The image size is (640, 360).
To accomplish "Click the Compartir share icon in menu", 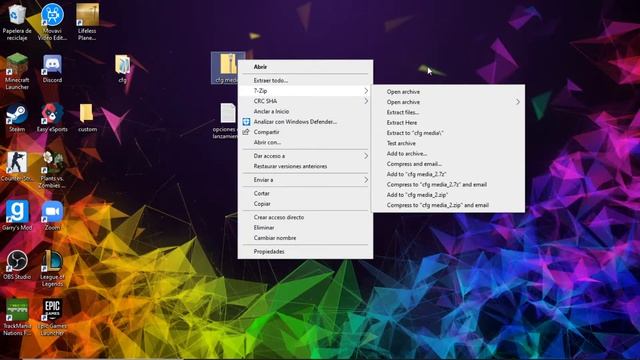I will 246,132.
